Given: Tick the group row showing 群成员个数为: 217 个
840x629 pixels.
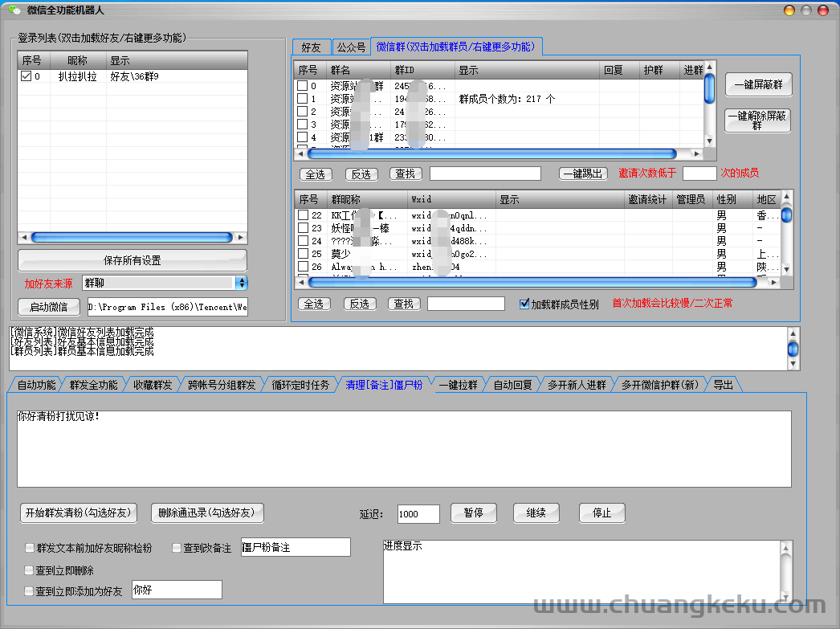Looking at the screenshot, I should (302, 99).
